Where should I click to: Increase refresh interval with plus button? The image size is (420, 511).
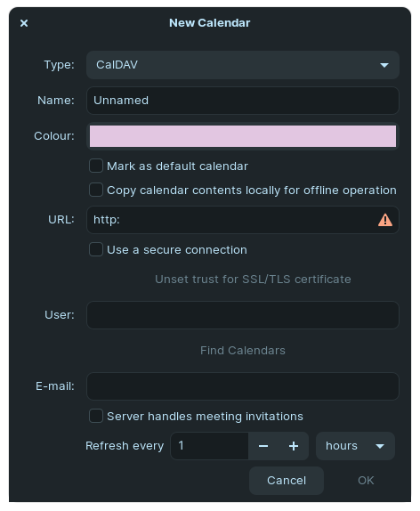pos(294,446)
